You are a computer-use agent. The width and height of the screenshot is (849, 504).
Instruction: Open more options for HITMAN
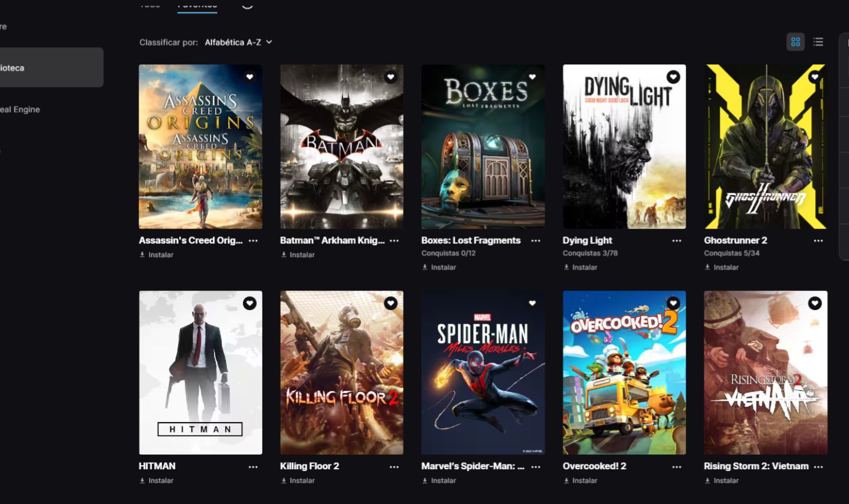(x=253, y=467)
